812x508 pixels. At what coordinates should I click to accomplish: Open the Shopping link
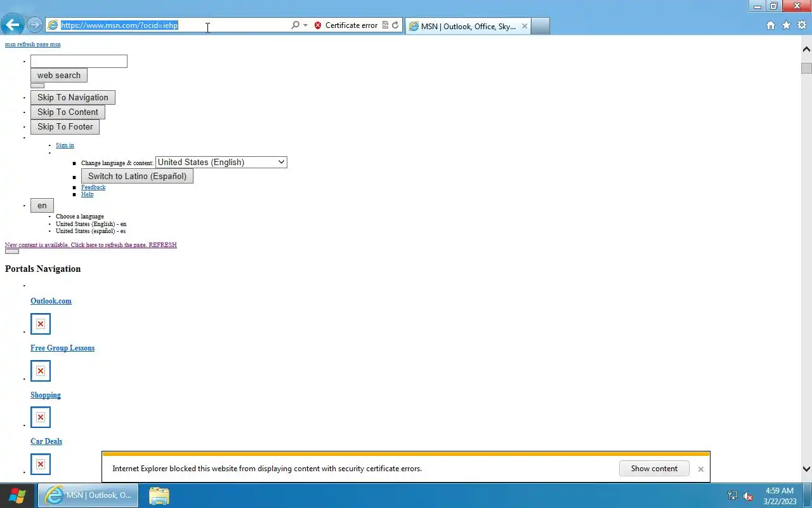pos(46,395)
